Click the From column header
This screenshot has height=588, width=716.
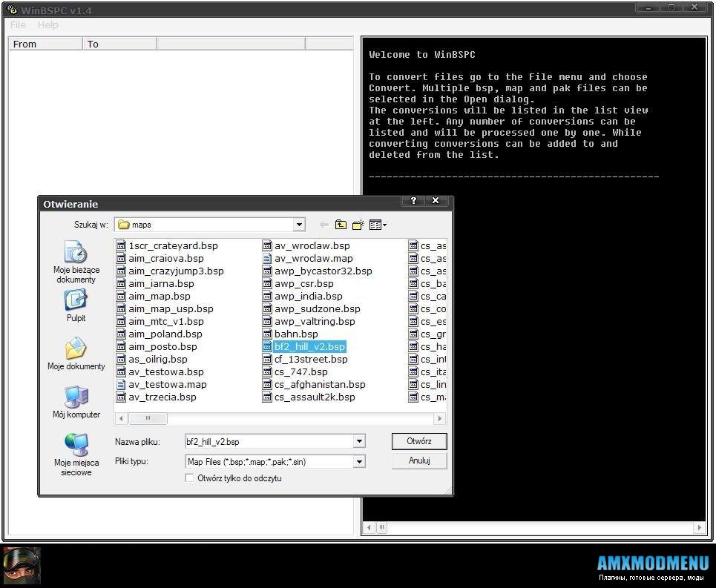45,44
